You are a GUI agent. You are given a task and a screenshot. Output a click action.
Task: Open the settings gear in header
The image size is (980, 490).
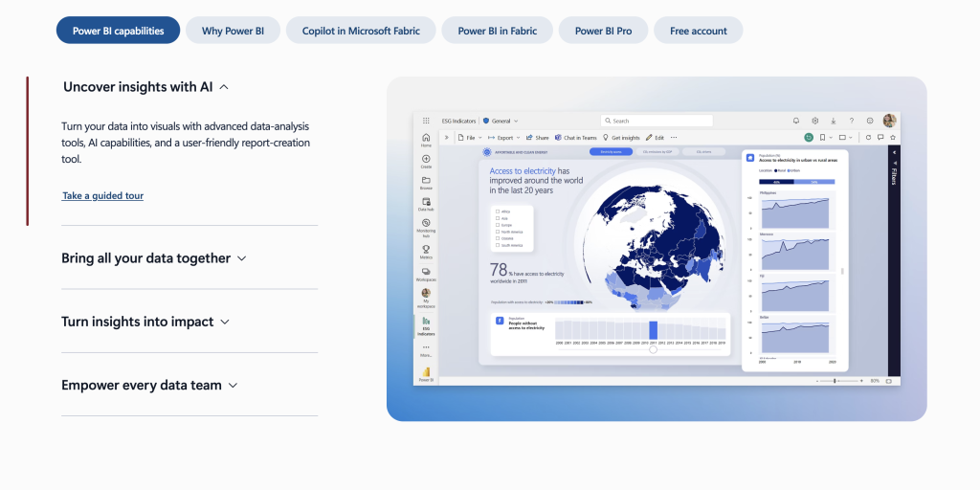(814, 121)
